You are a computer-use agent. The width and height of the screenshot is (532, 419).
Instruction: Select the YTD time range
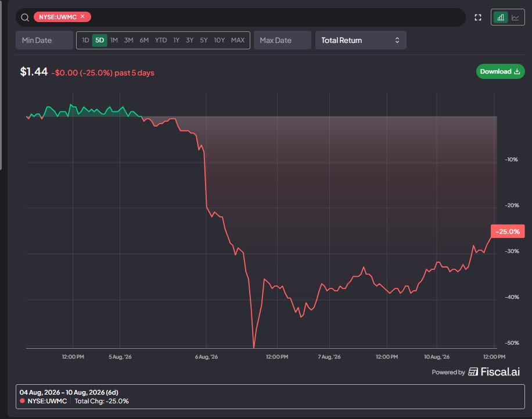coord(161,40)
